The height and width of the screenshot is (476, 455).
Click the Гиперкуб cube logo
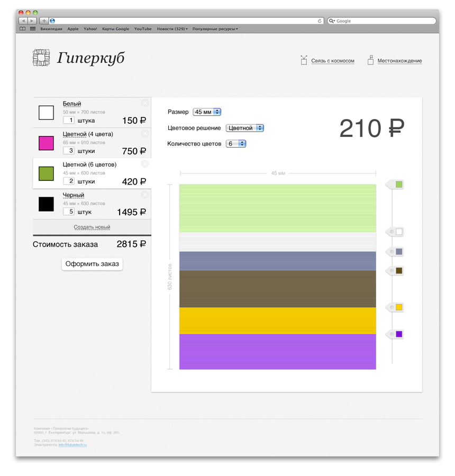[x=41, y=58]
